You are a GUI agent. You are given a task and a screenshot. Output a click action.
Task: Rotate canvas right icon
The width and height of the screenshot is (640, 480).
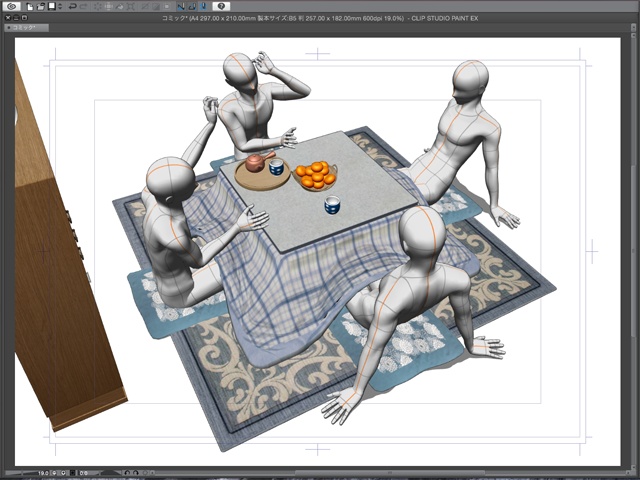coord(136,473)
